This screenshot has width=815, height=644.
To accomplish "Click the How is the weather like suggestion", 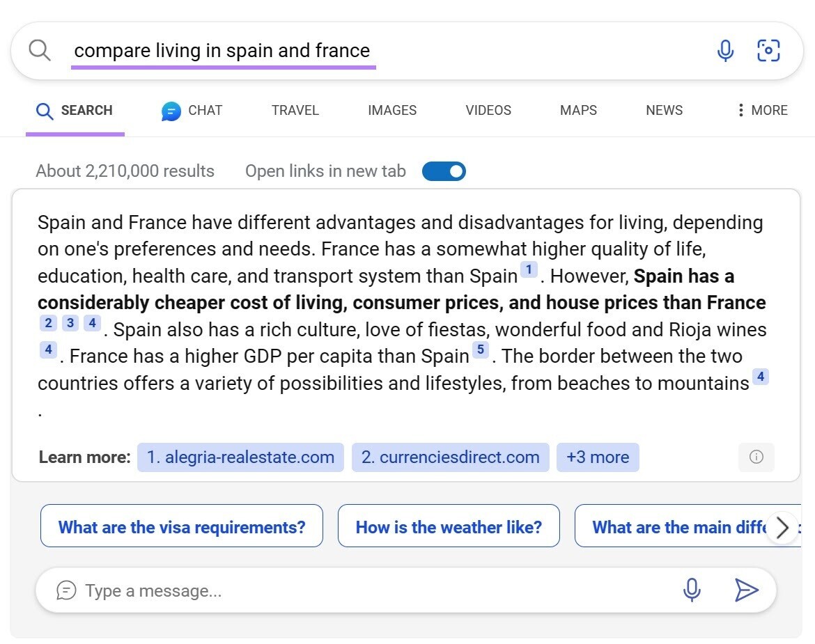I will [449, 527].
